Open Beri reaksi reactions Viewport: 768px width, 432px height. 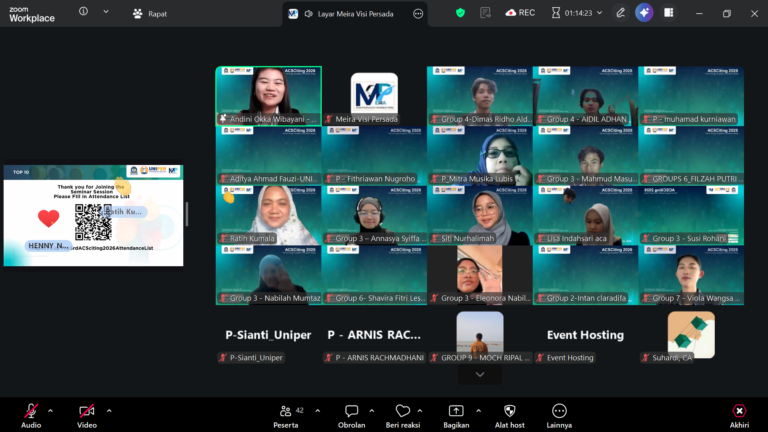point(403,416)
